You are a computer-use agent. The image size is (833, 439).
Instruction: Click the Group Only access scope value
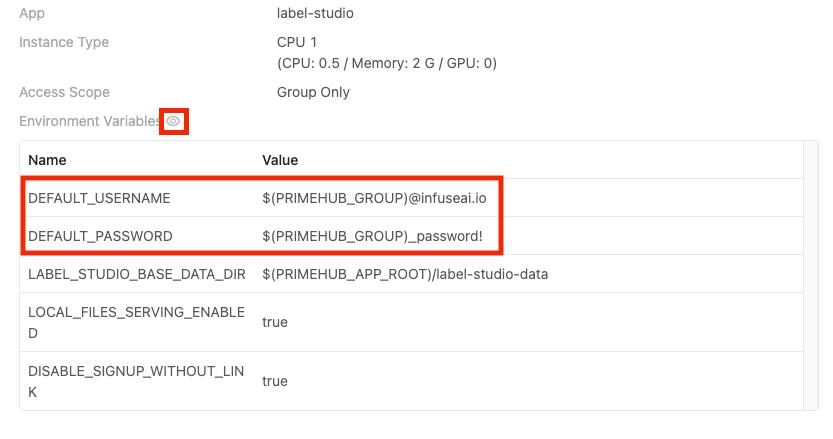click(313, 92)
